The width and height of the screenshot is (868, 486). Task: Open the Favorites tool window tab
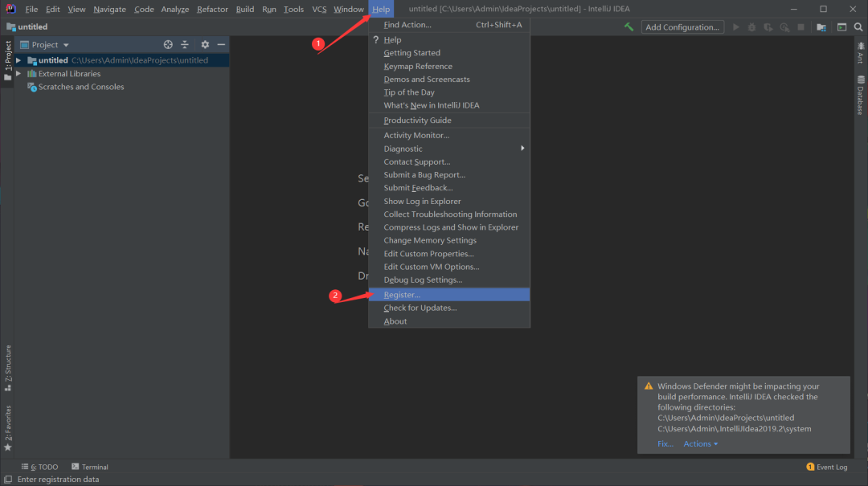(x=8, y=428)
